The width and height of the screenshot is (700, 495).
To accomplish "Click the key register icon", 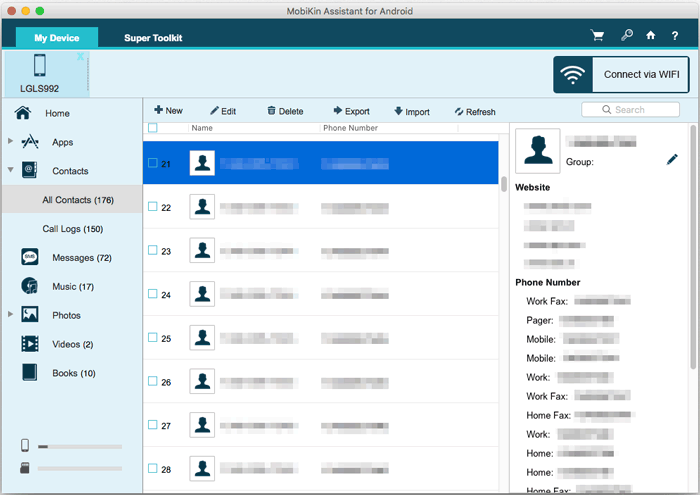I will click(627, 35).
